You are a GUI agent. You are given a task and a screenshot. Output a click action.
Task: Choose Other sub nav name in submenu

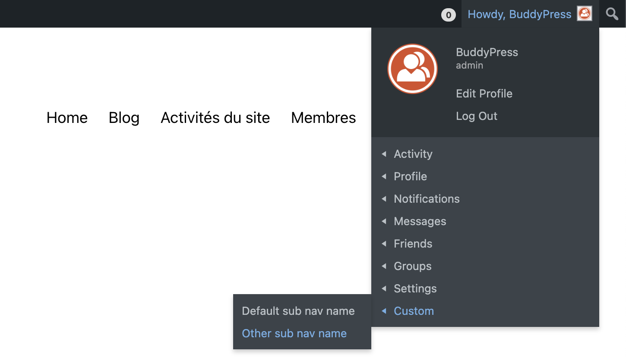(294, 333)
